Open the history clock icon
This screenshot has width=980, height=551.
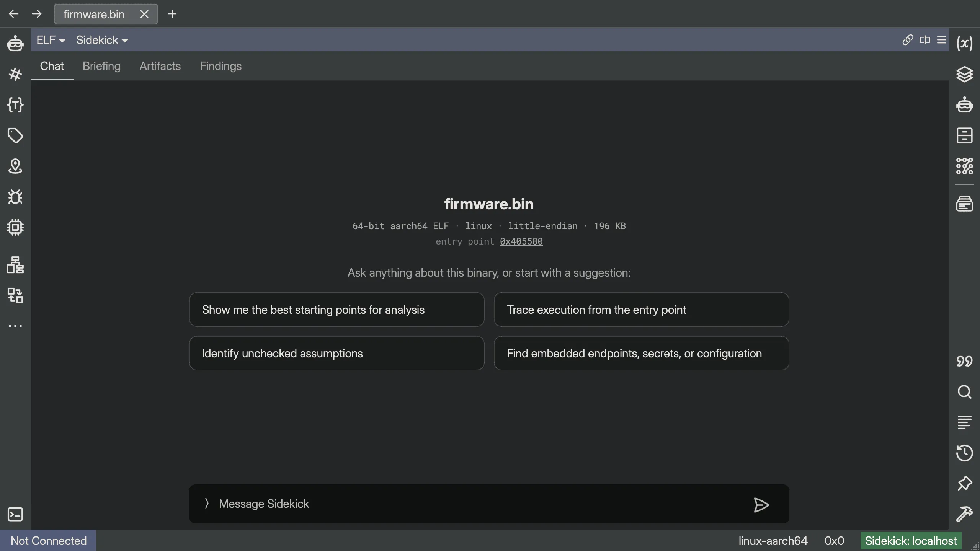point(964,453)
